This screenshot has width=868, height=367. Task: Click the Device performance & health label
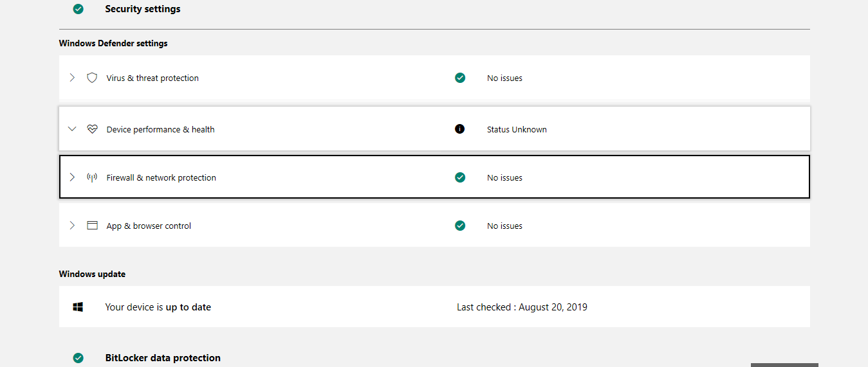tap(160, 129)
